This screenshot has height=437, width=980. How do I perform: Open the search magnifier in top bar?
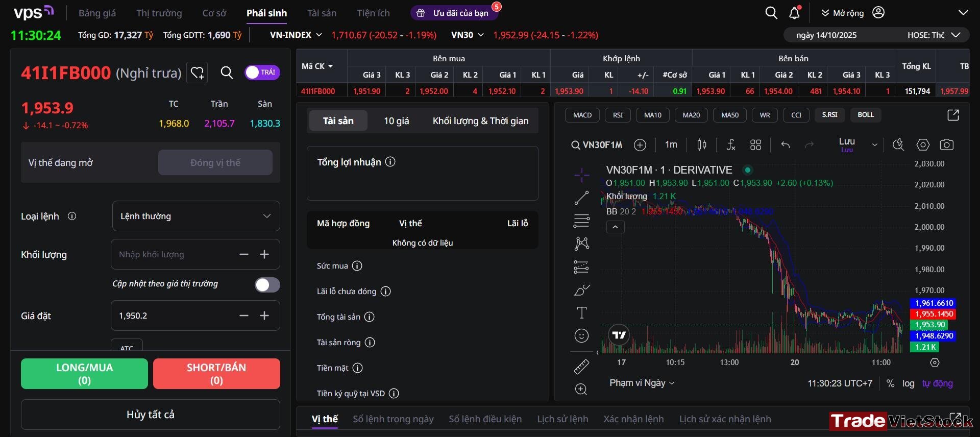coord(771,13)
